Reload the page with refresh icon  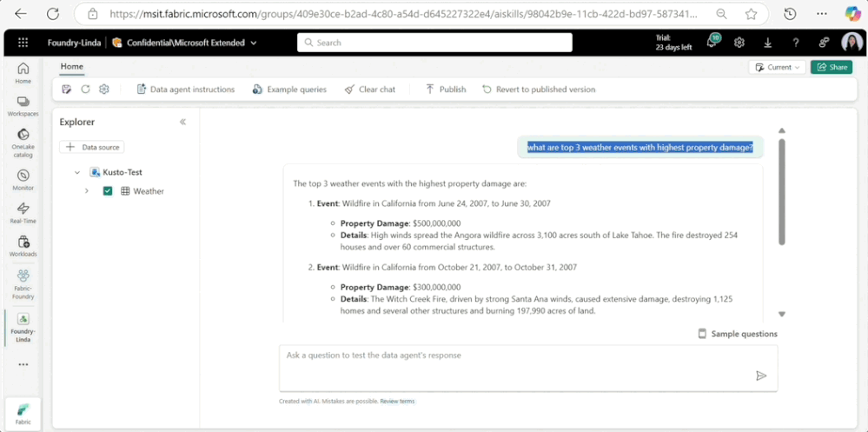pos(53,14)
